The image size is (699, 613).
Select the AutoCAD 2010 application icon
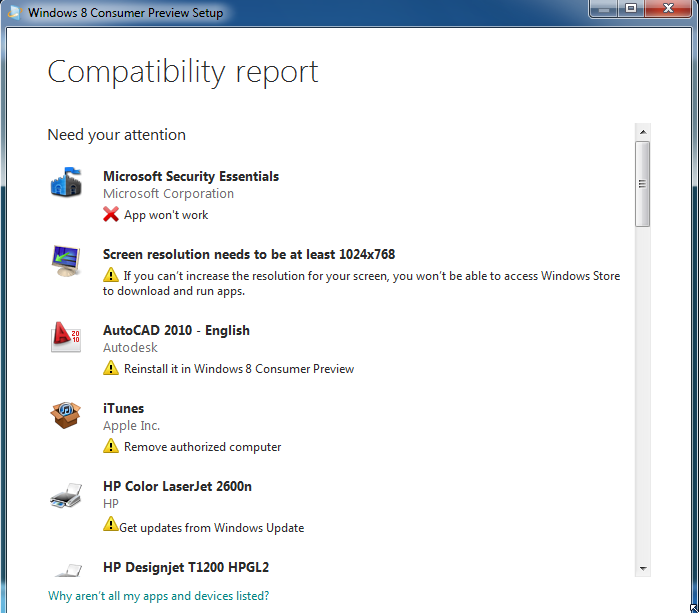66,338
